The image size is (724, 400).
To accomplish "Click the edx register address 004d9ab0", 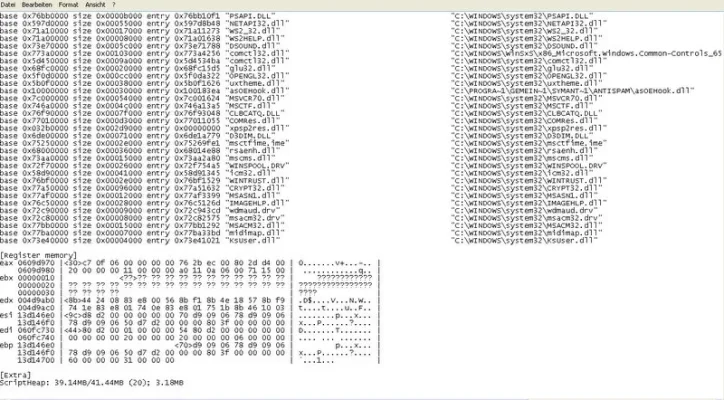I will click(x=36, y=300).
